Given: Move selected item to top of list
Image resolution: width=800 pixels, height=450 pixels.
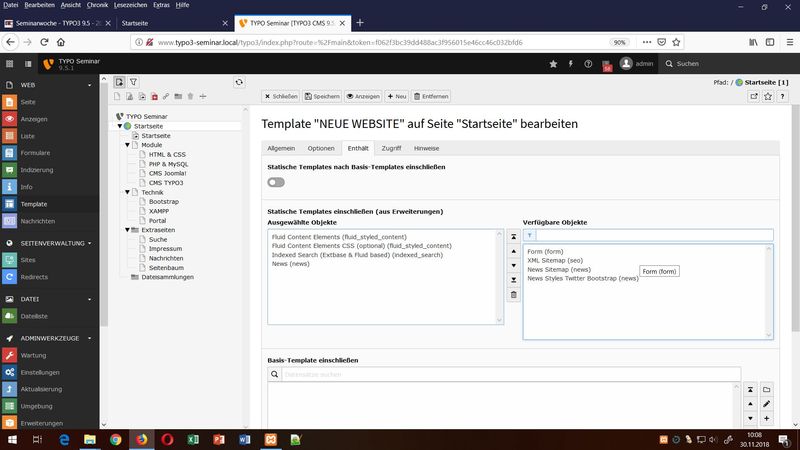Looking at the screenshot, I should click(514, 236).
